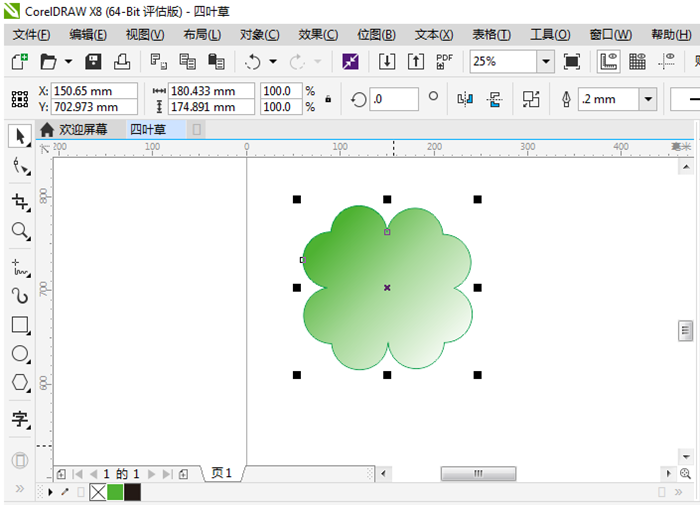This screenshot has height=505, width=700.
Task: Select the Text tool
Action: point(19,419)
